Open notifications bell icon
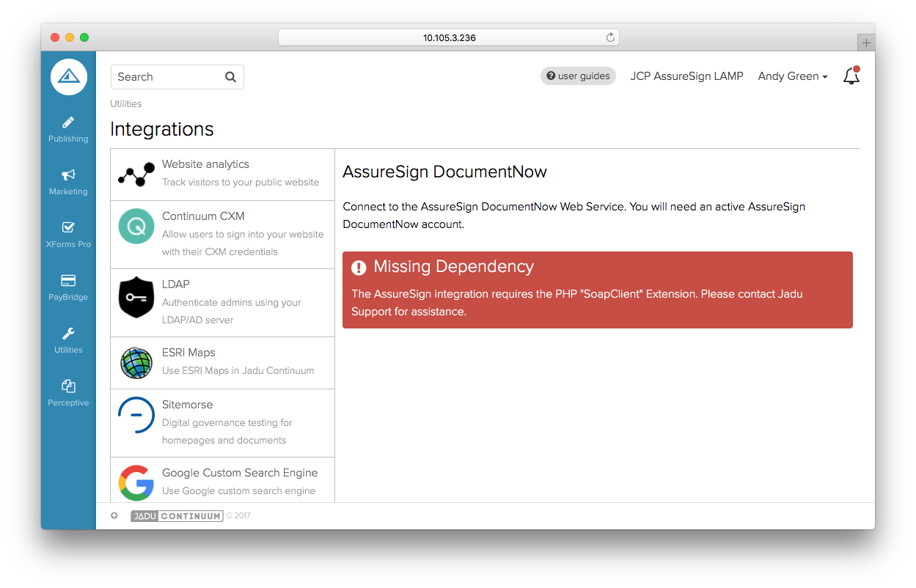Image resolution: width=916 pixels, height=588 pixels. [851, 76]
